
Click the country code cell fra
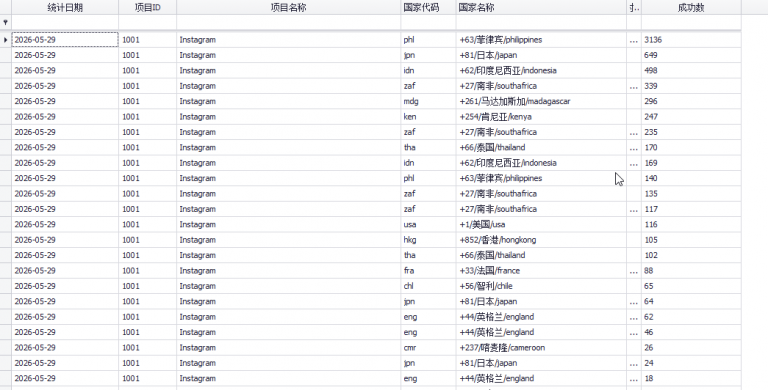[x=428, y=270]
